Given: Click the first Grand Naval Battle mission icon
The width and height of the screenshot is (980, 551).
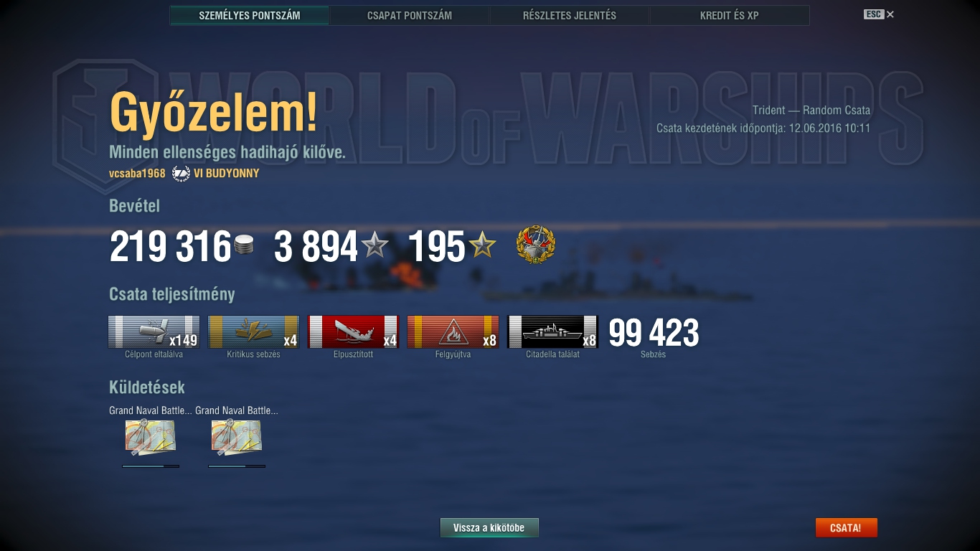Looking at the screenshot, I should pyautogui.click(x=150, y=438).
